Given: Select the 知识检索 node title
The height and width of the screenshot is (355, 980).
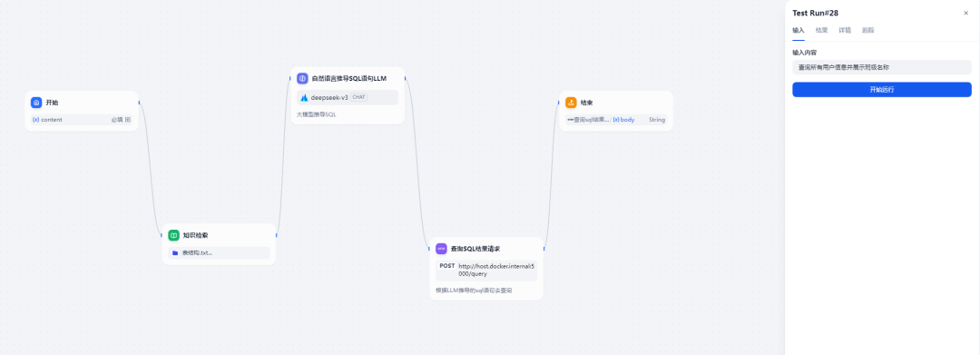Looking at the screenshot, I should [196, 235].
